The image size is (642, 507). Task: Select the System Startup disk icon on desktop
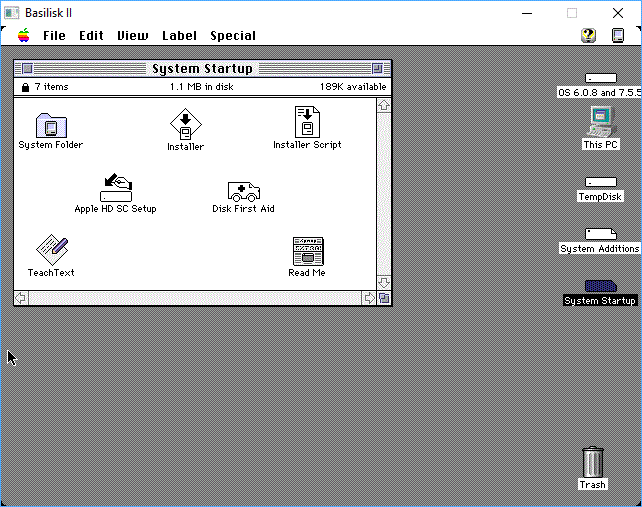pyautogui.click(x=601, y=286)
